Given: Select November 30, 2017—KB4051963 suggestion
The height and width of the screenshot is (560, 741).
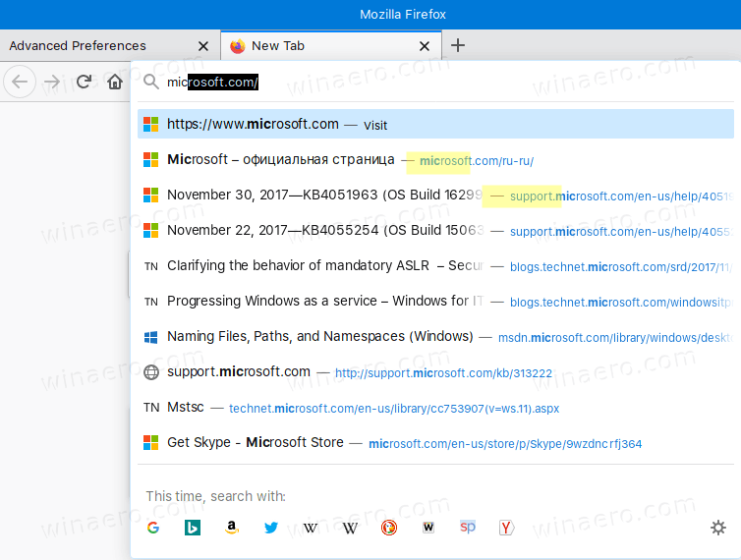Looking at the screenshot, I should click(435, 196).
